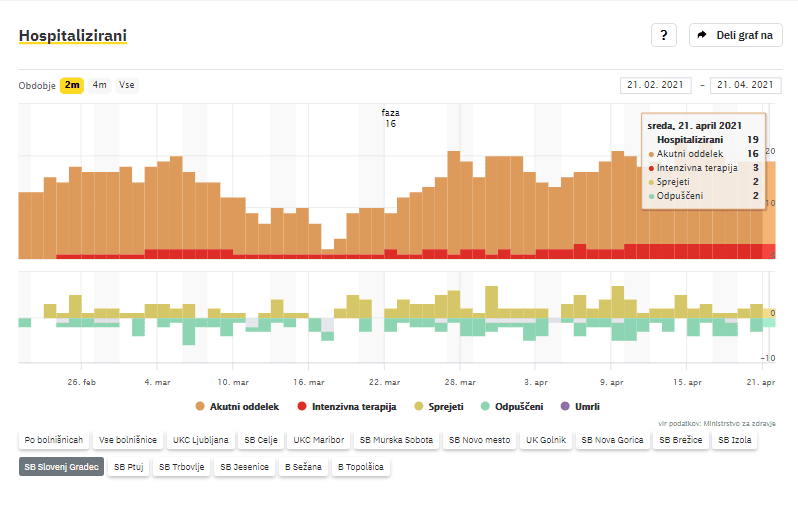The width and height of the screenshot is (798, 505).
Task: Select B Topolšica hospital
Action: (360, 467)
